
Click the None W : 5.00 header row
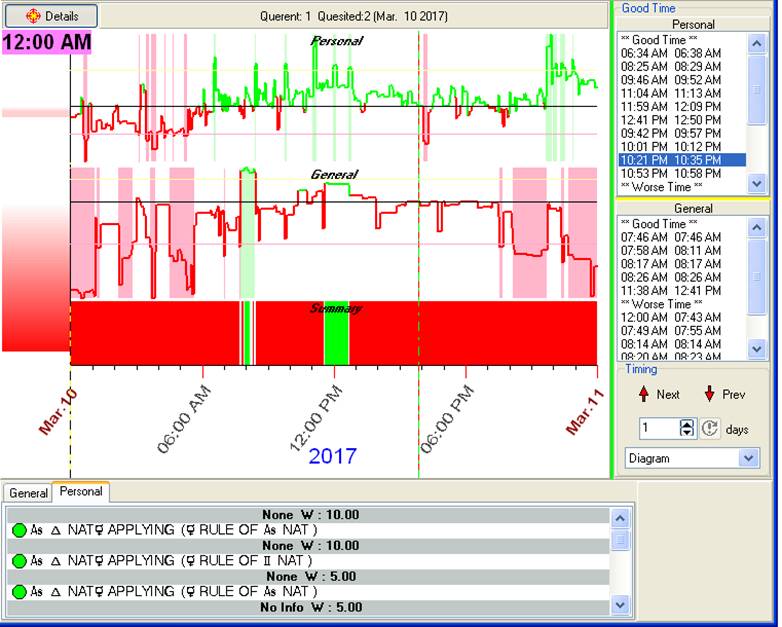click(x=308, y=577)
